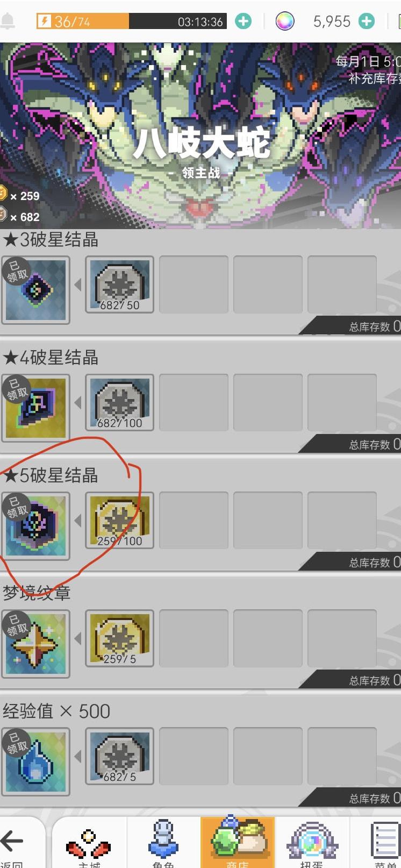The width and height of the screenshot is (401, 868).
Task: Select the silver coin cost 682/50
Action: [119, 285]
